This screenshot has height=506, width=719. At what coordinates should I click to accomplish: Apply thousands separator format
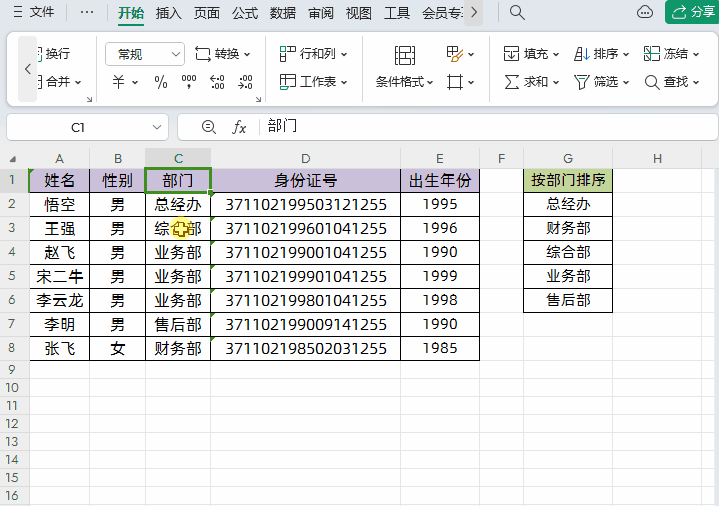coord(189,82)
